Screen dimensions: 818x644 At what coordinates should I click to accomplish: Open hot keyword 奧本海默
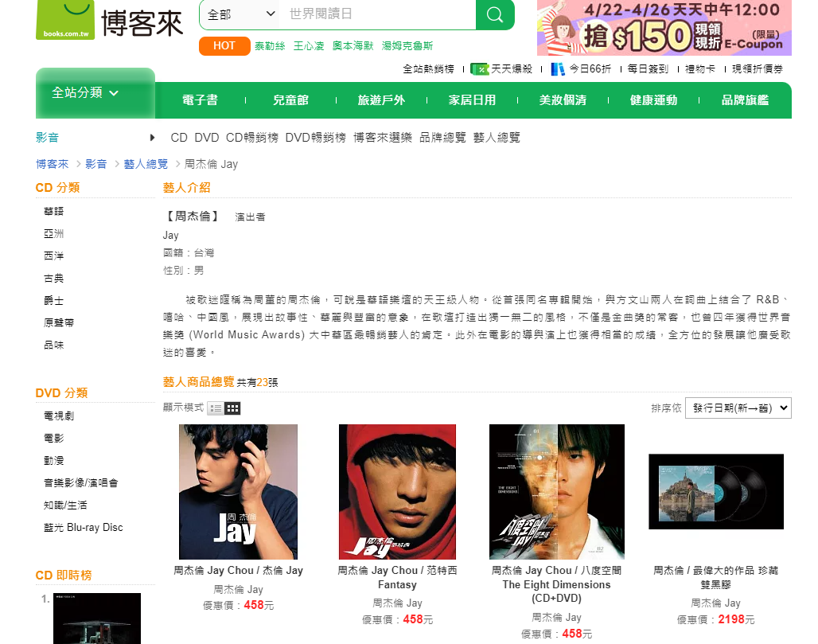[353, 46]
